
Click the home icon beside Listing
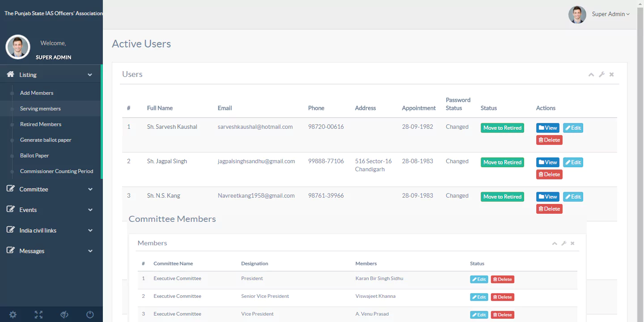pyautogui.click(x=11, y=74)
